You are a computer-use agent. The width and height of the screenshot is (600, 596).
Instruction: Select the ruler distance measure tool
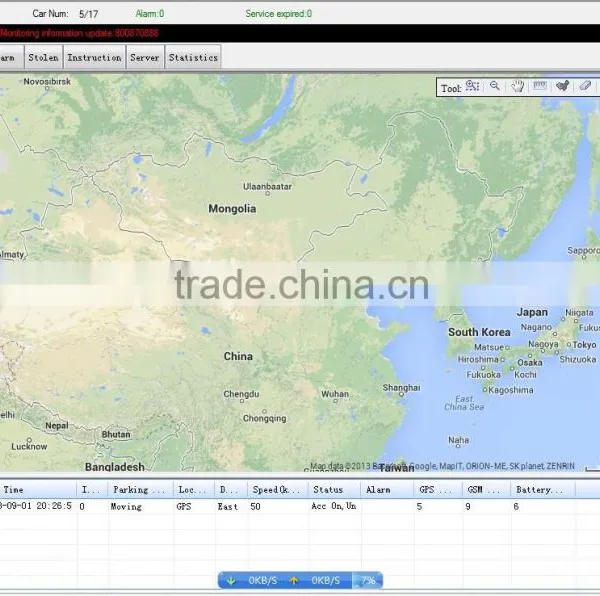[x=540, y=86]
